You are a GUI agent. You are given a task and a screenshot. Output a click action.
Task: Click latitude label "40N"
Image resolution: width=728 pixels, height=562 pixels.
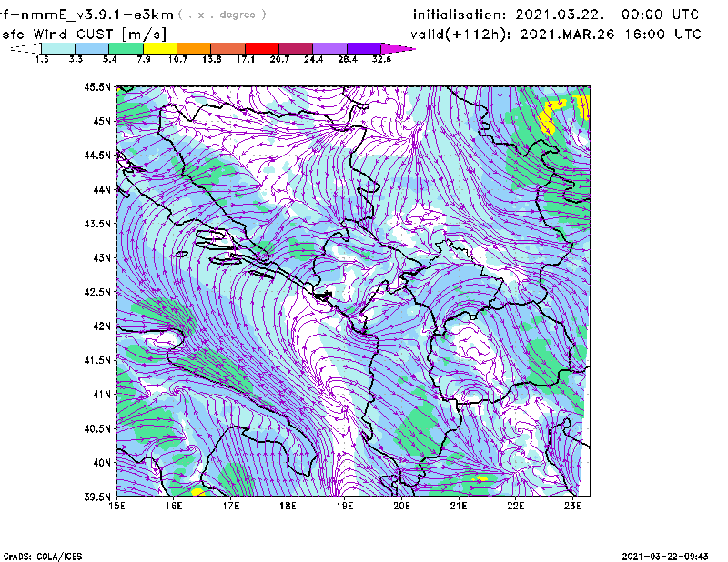[x=102, y=463]
